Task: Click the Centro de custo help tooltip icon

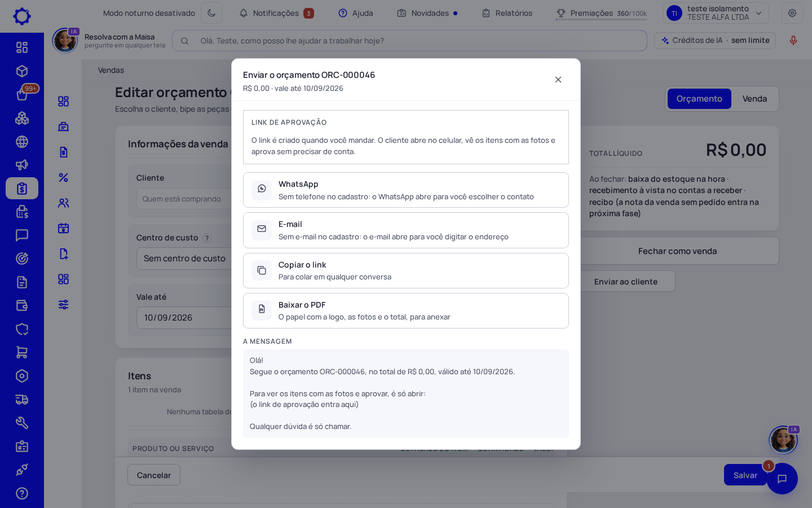Action: pyautogui.click(x=207, y=238)
